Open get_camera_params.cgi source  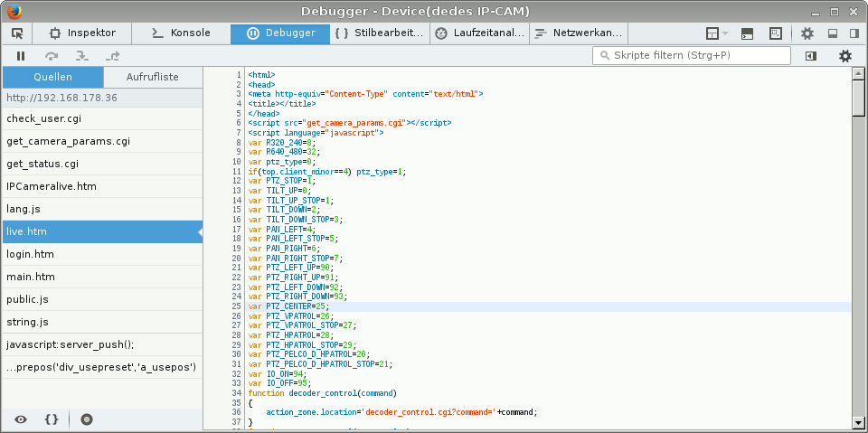pyautogui.click(x=102, y=141)
